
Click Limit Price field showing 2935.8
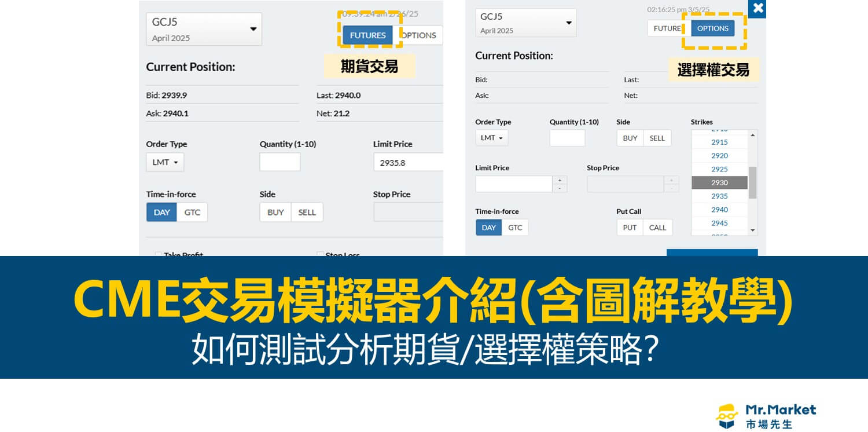(x=409, y=162)
